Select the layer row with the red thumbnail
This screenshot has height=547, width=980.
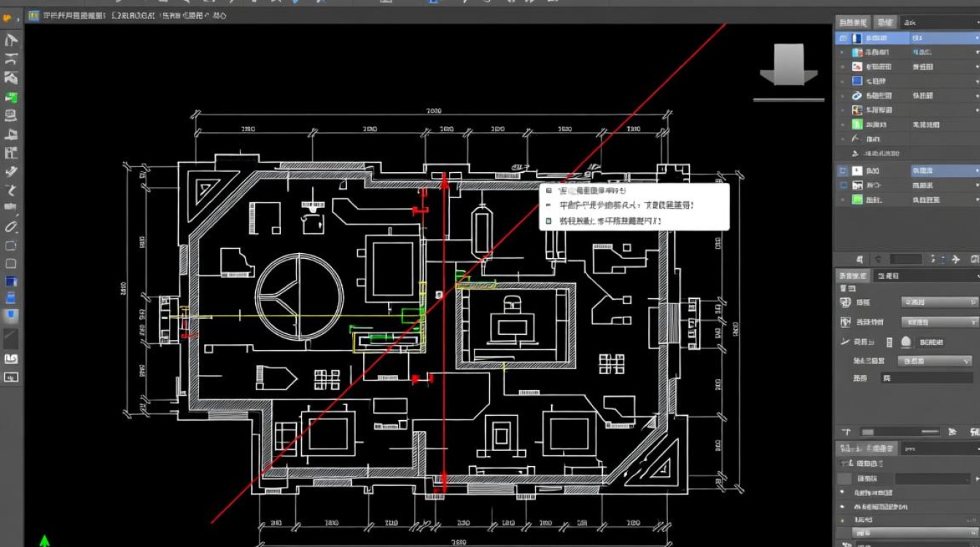(907, 66)
